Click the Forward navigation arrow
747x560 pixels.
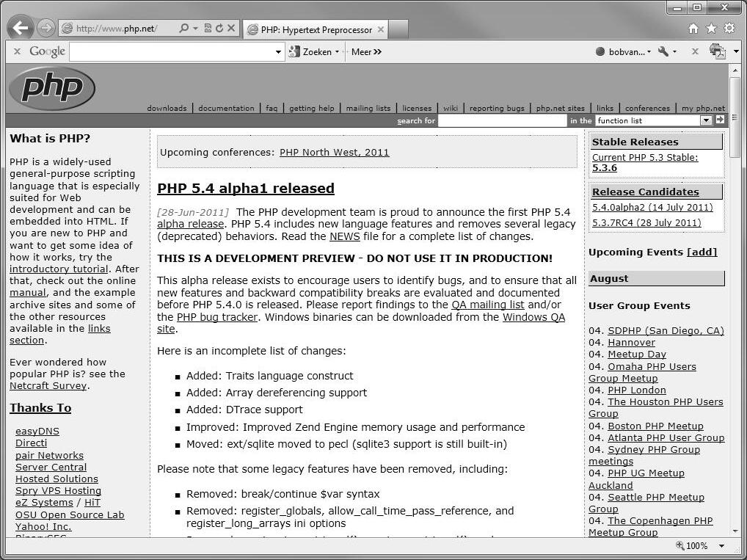tap(45, 28)
